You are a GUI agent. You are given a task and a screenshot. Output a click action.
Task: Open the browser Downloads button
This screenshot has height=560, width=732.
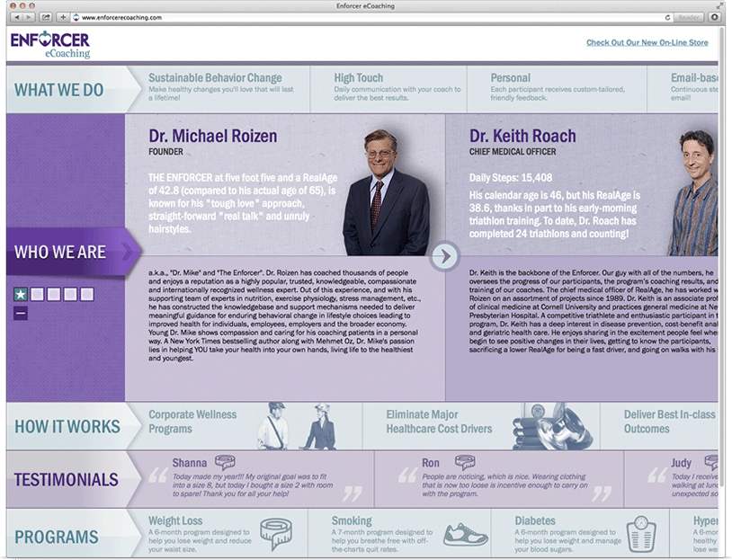click(x=714, y=17)
